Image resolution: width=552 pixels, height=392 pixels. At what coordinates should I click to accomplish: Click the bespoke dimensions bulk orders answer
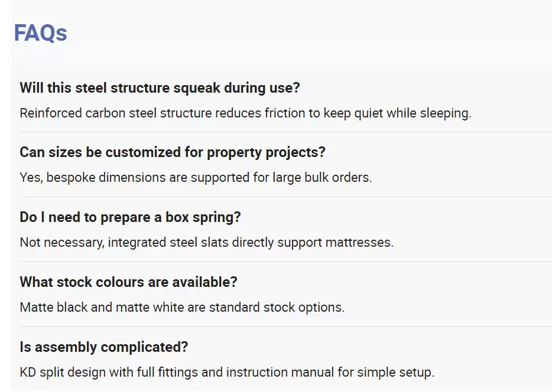pos(196,178)
